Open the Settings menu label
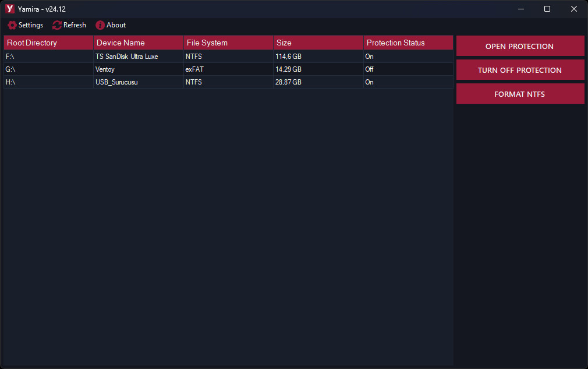The height and width of the screenshot is (369, 588). point(31,25)
